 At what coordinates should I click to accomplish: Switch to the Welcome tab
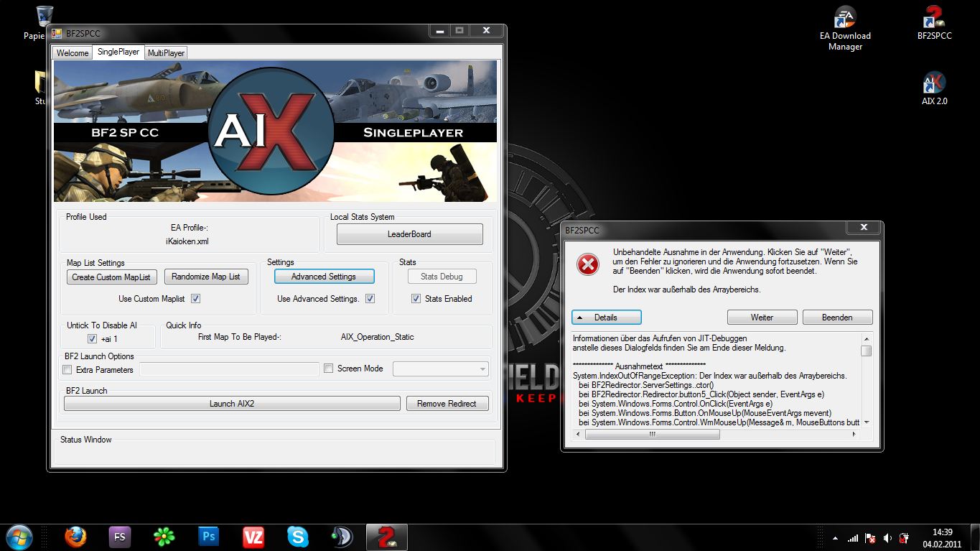(x=73, y=52)
